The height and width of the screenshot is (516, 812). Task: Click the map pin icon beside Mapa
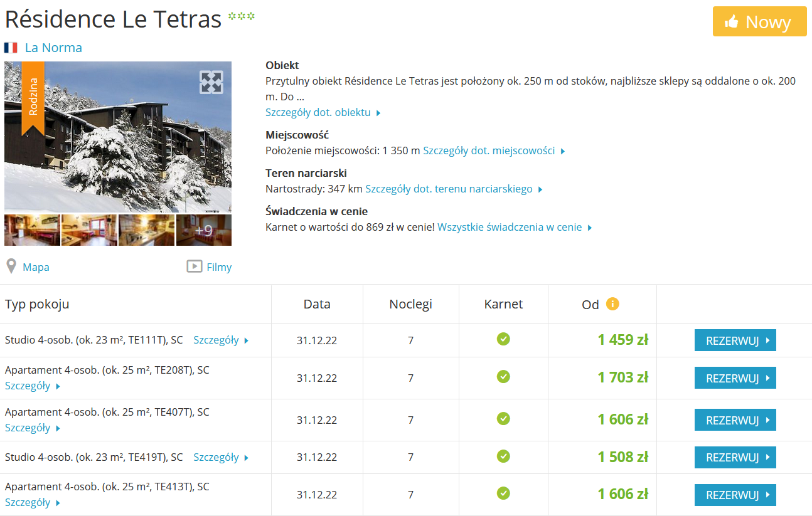(11, 266)
